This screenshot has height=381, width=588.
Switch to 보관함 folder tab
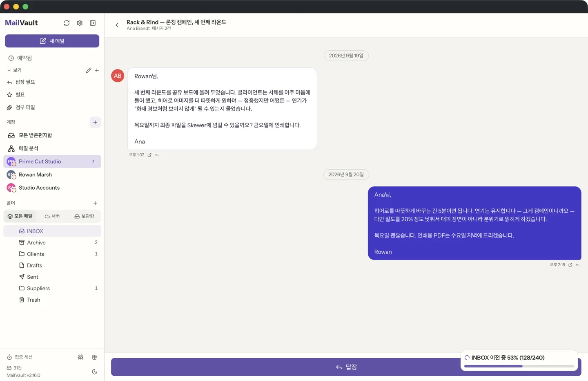pos(85,216)
